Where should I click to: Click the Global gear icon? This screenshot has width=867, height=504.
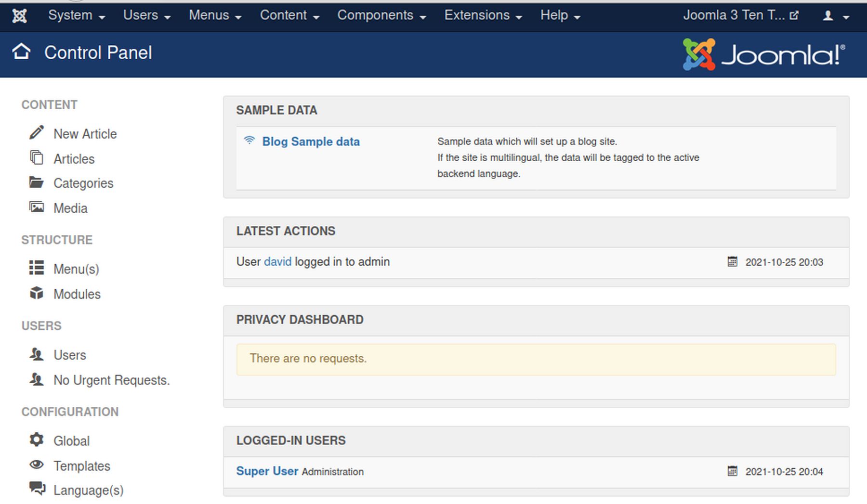(37, 439)
